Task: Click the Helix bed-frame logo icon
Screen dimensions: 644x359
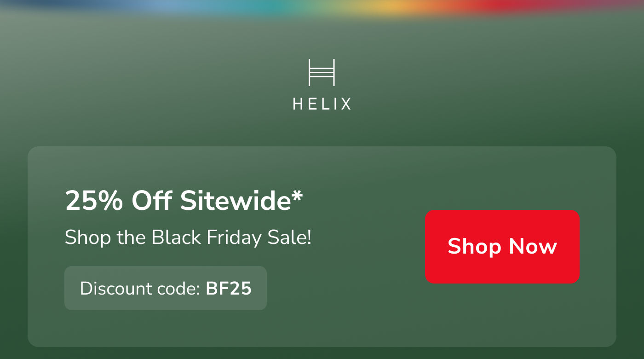Action: (322, 72)
